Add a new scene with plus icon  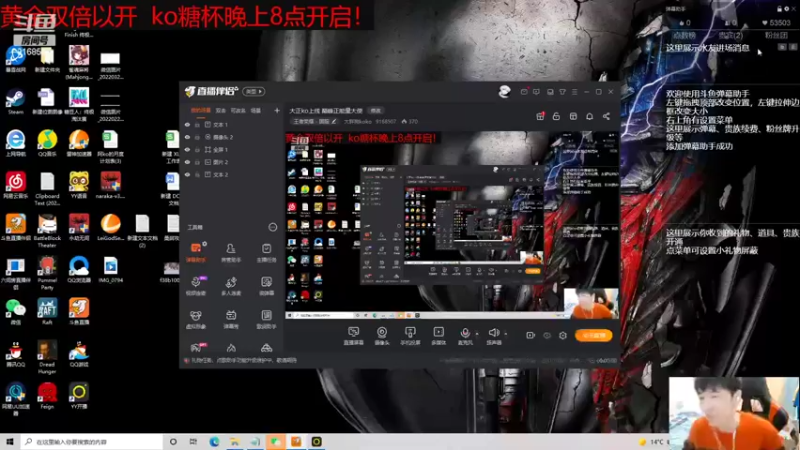tap(277, 110)
